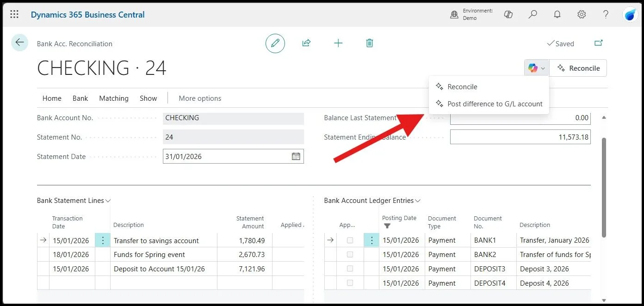Viewport: 644px width, 306px height.
Task: Open the user account avatar
Action: tap(631, 15)
